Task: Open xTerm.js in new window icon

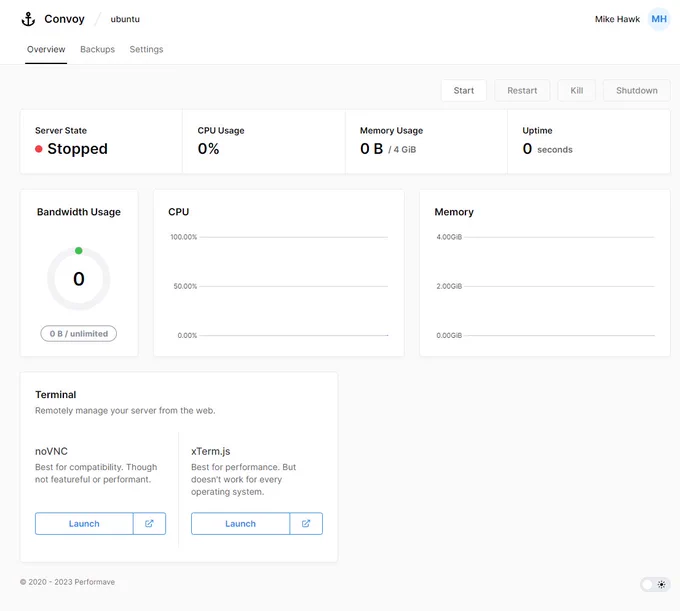Action: pyautogui.click(x=306, y=523)
